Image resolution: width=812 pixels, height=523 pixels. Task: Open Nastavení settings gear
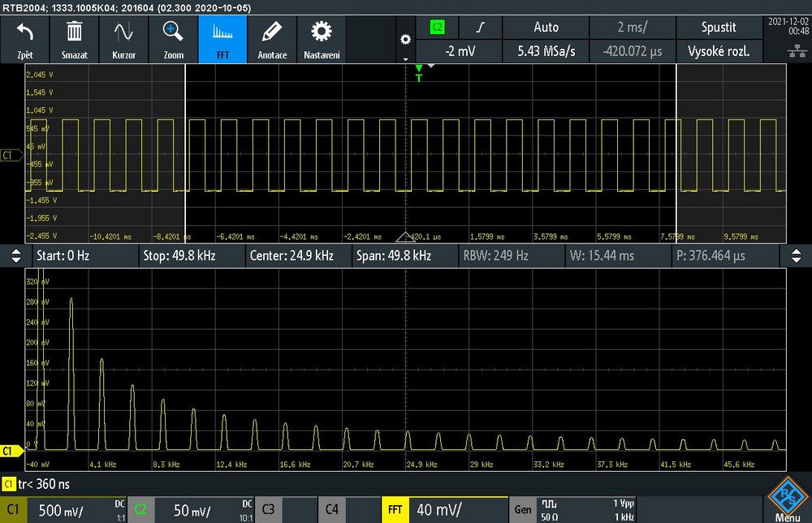coord(322,39)
